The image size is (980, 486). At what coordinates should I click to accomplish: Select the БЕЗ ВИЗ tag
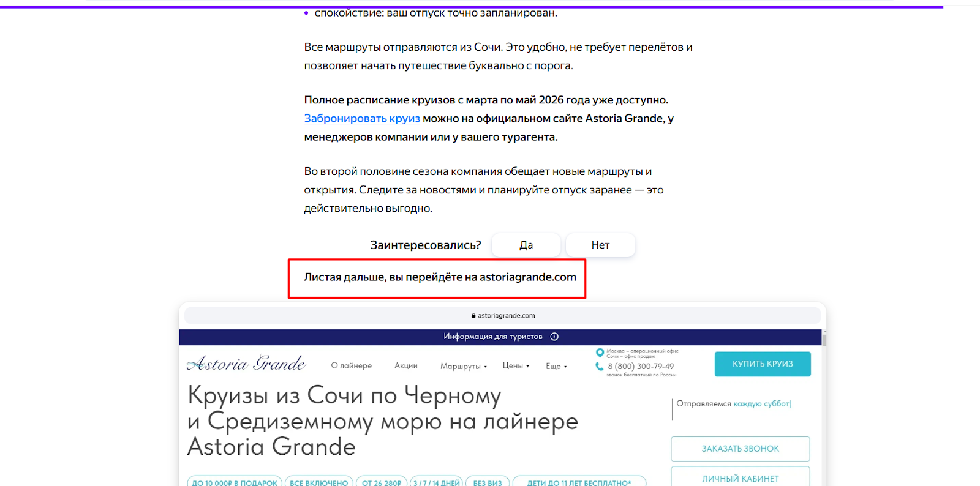pyautogui.click(x=488, y=482)
